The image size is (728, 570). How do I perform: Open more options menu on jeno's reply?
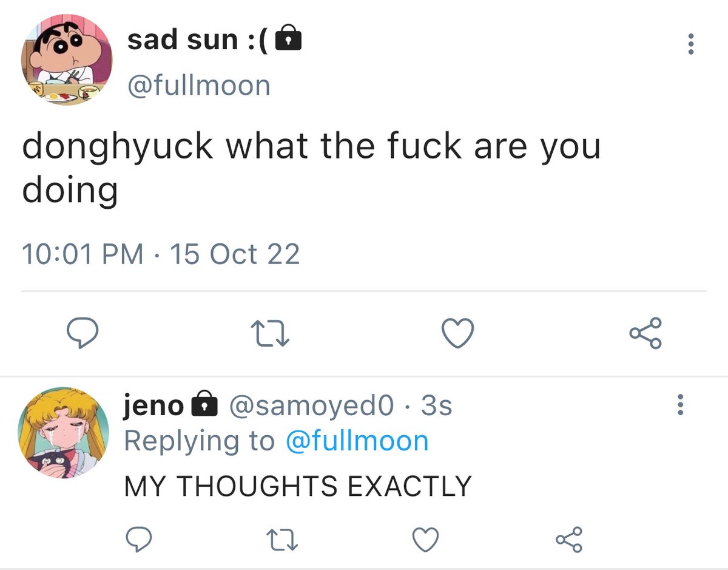(x=680, y=405)
